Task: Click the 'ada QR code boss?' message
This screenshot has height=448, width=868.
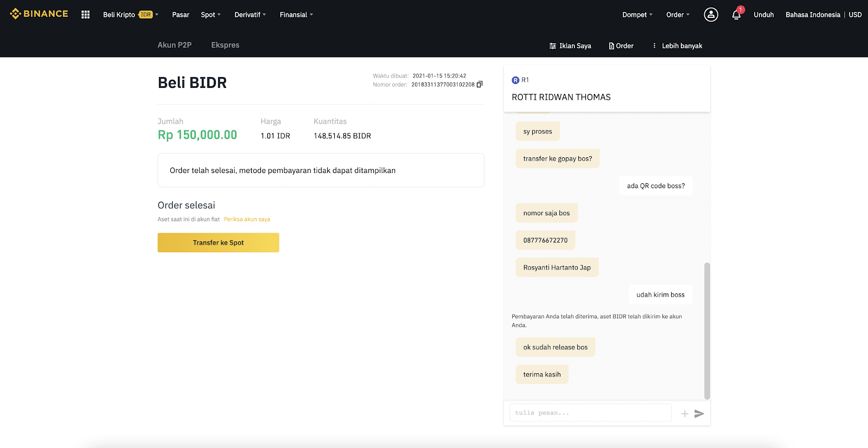Action: [x=656, y=186]
